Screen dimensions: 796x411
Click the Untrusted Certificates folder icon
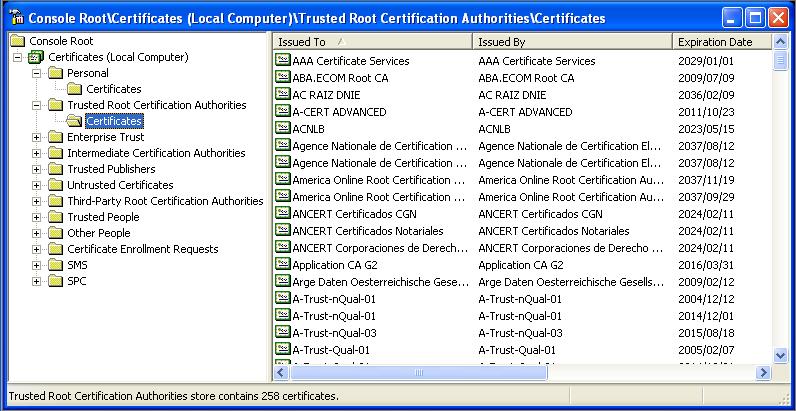coord(55,185)
